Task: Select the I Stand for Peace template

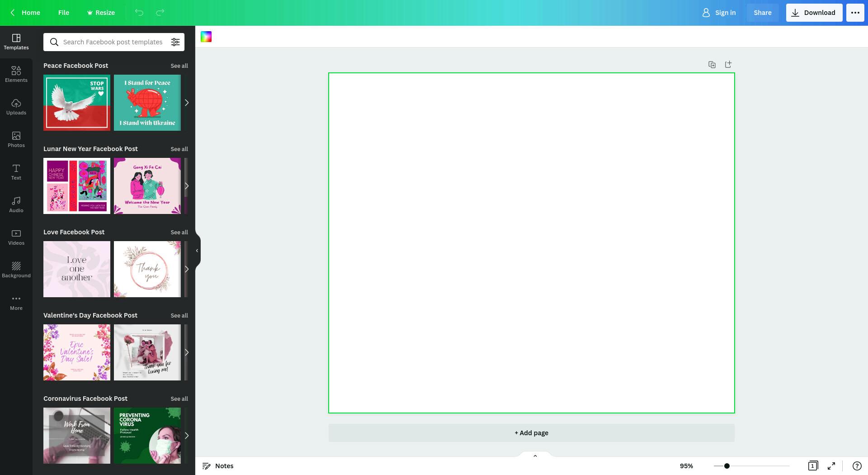Action: click(x=147, y=103)
